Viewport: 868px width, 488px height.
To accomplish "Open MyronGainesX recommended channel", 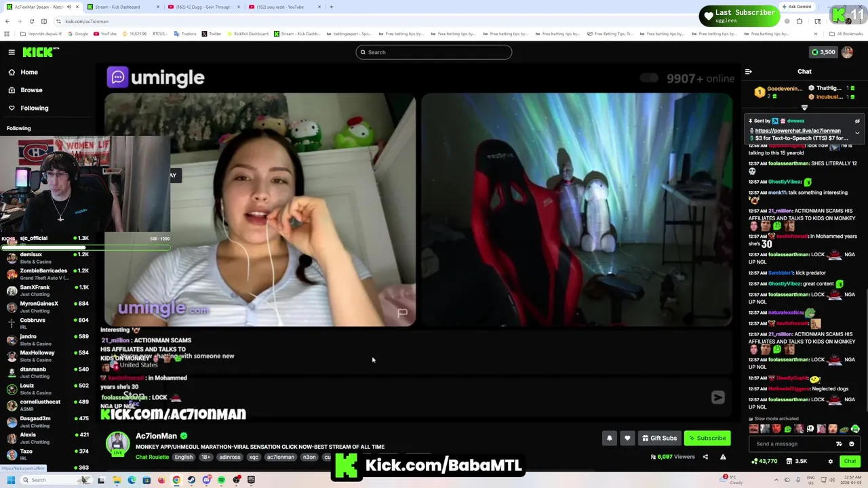I will [x=47, y=306].
